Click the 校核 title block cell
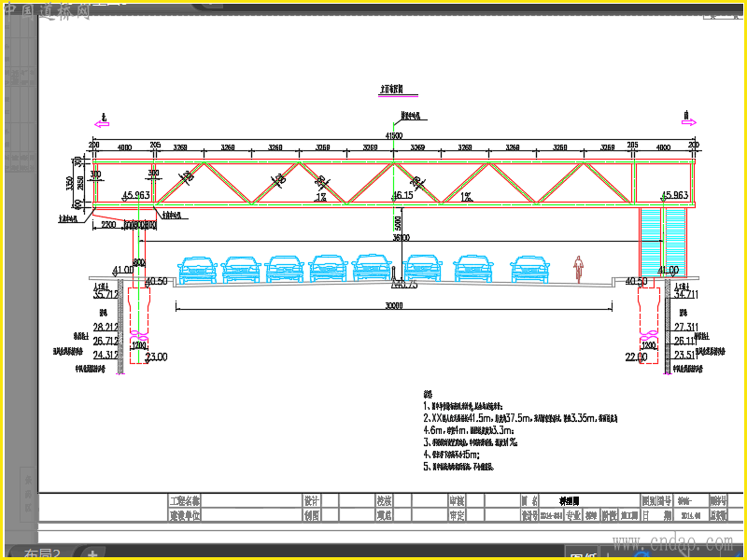Screen dimensions: 747x560 coord(384,500)
